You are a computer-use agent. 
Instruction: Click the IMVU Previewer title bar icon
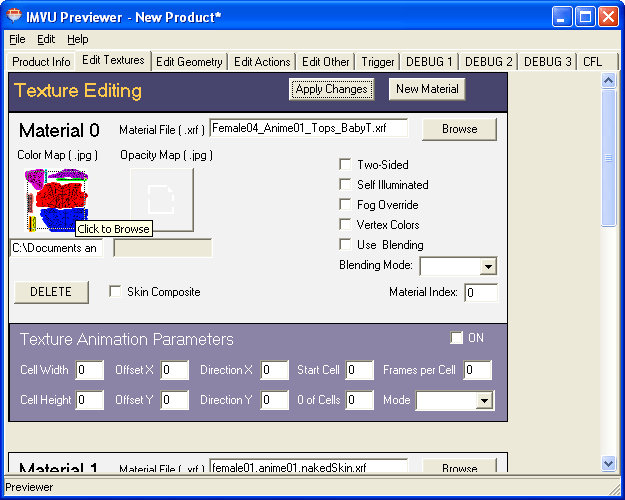coord(14,15)
